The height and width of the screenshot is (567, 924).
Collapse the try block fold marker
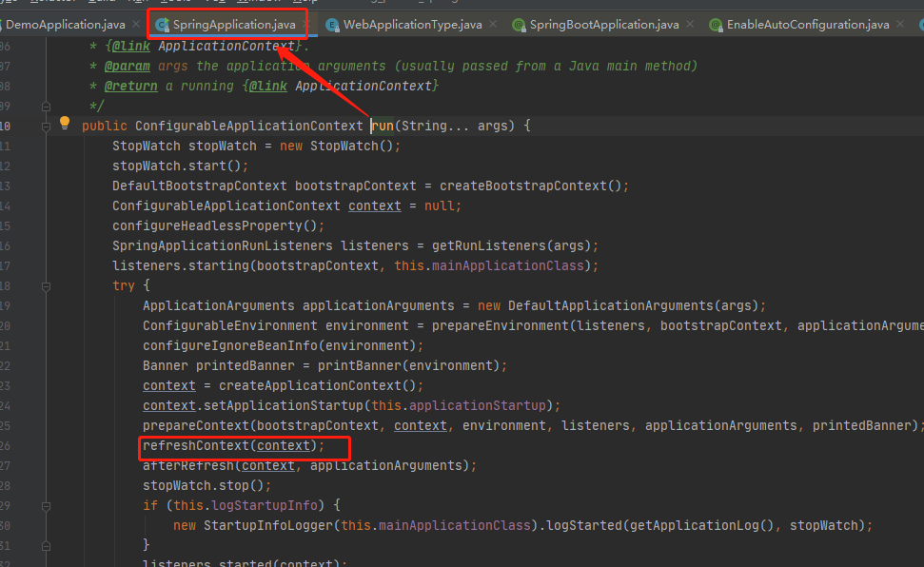[x=46, y=286]
